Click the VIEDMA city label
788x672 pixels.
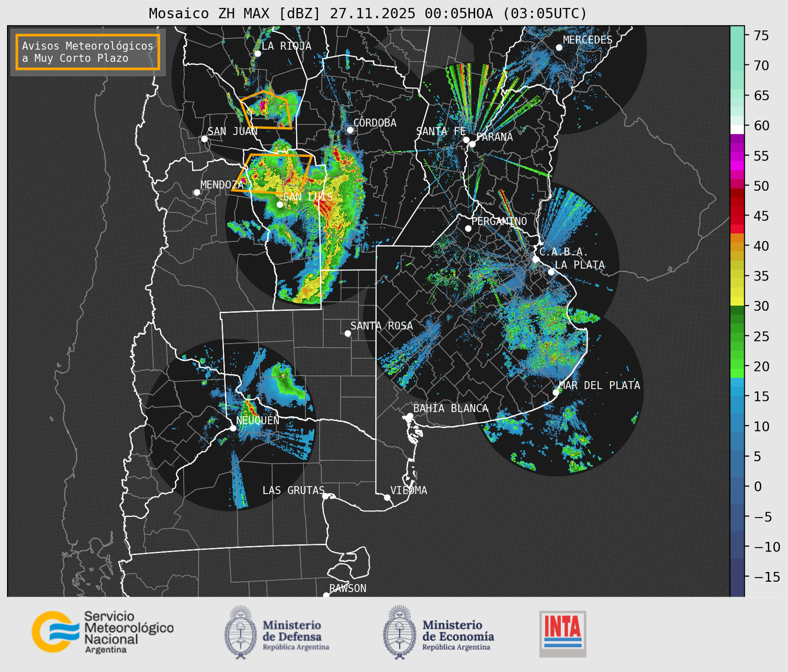coord(409,490)
